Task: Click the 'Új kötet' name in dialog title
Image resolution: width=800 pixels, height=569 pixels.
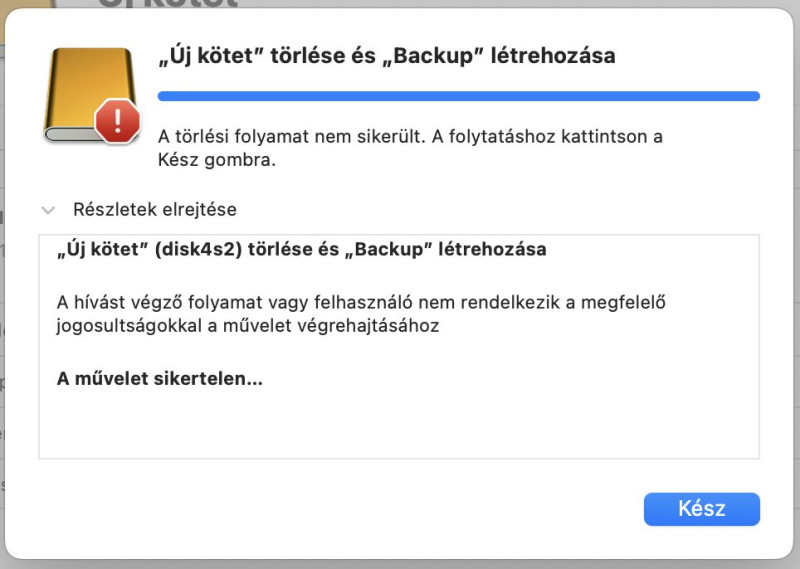Action: point(211,56)
